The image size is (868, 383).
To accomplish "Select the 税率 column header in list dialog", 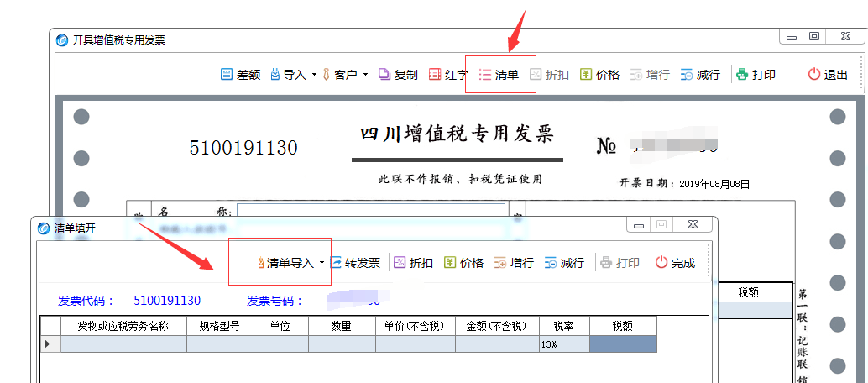I will pyautogui.click(x=565, y=326).
